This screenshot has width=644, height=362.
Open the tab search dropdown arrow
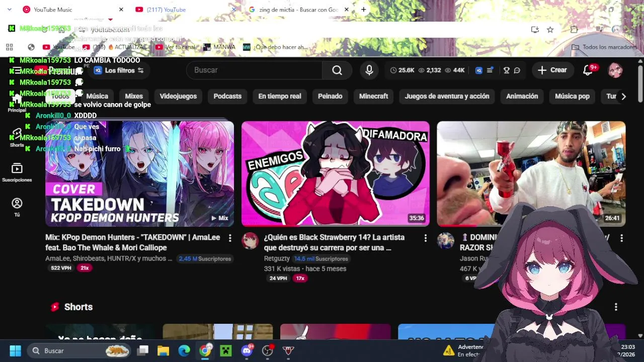pos(9,10)
